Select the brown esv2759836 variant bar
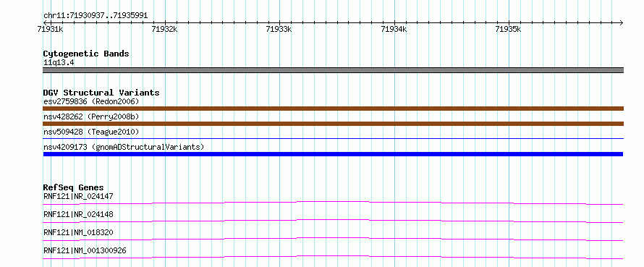The height and width of the screenshot is (267, 644). [333, 109]
